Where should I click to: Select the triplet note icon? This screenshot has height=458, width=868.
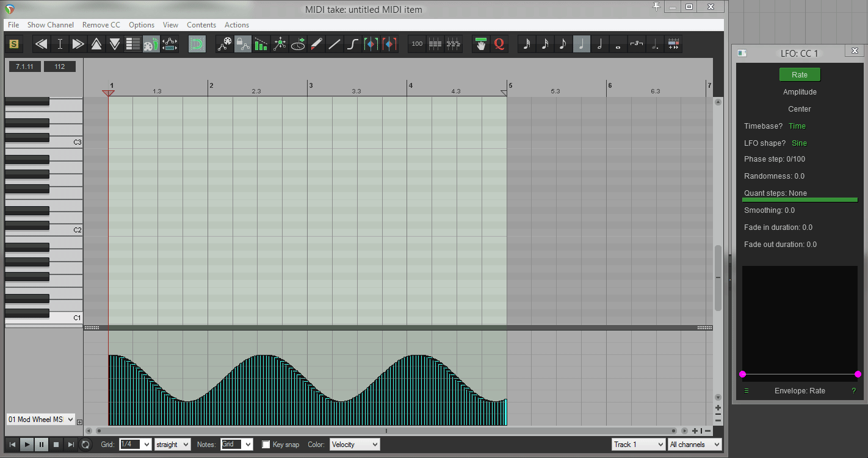pos(637,44)
